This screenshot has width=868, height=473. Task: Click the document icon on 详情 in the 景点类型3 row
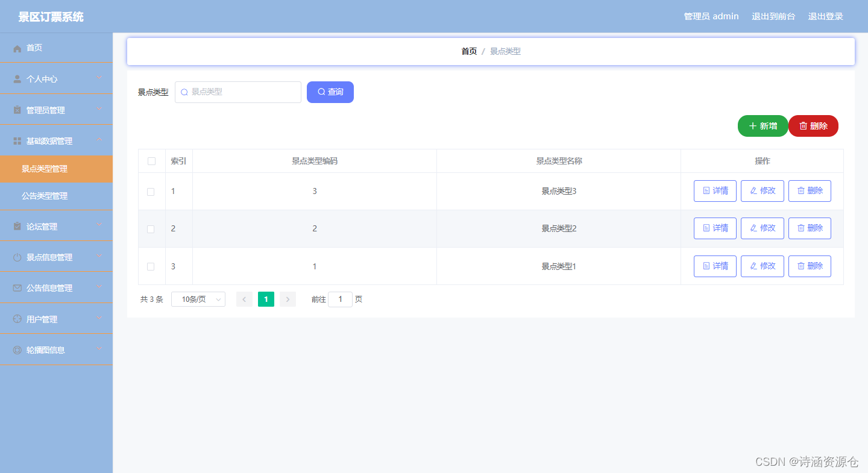(706, 190)
